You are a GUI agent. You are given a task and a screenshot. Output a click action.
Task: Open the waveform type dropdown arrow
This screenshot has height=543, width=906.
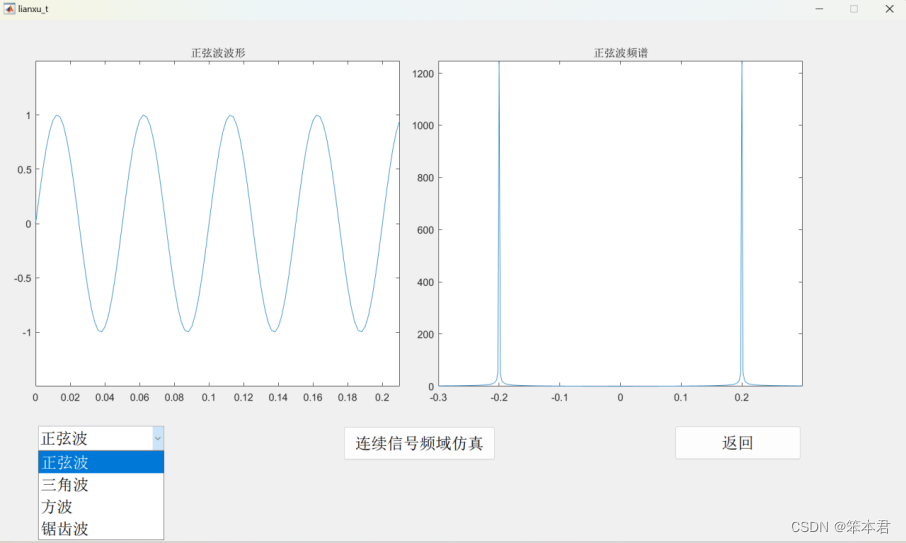158,438
